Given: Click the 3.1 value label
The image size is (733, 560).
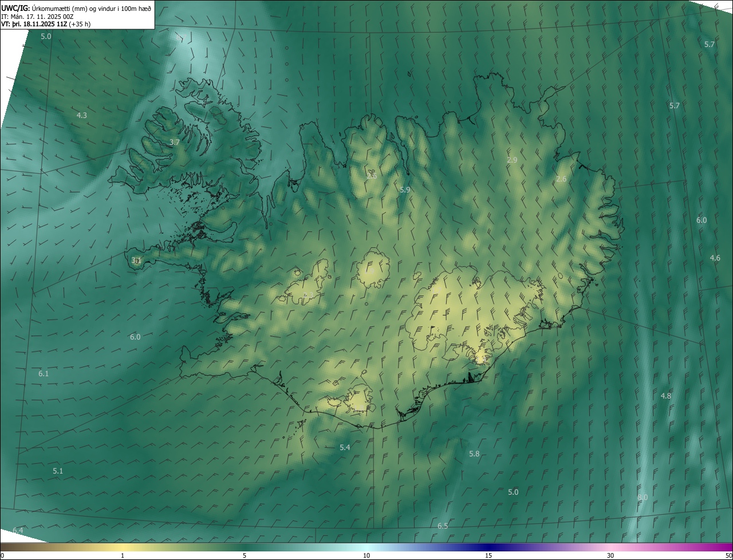Looking at the screenshot, I should click(136, 261).
